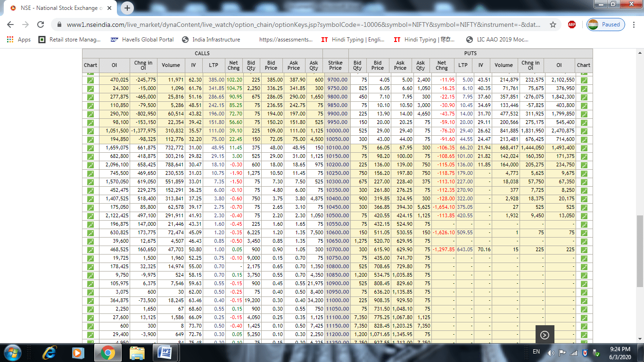Switch to the Word document on taskbar
Image resolution: width=644 pixels, height=362 pixels.
tap(166, 353)
